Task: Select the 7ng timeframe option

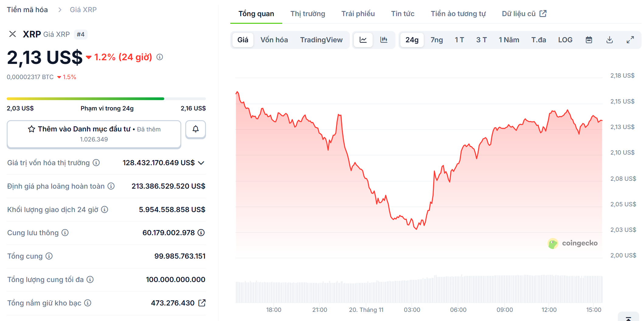Action: [x=436, y=40]
